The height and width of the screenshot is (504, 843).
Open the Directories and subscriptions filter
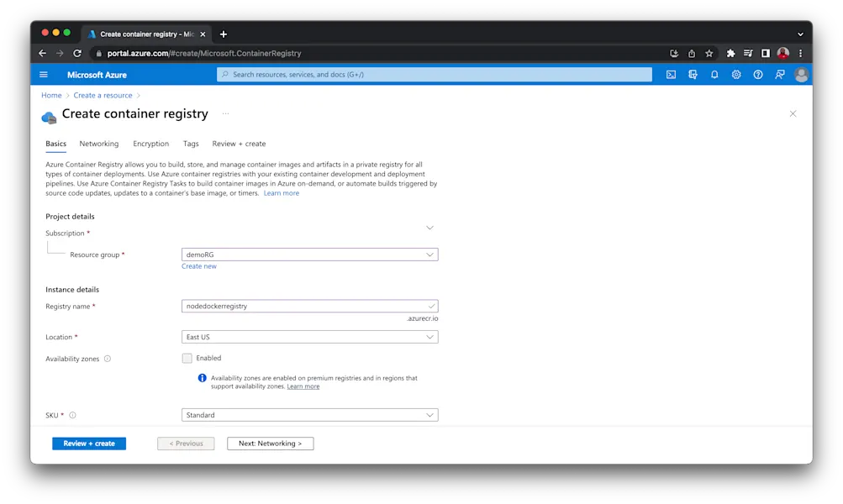pyautogui.click(x=693, y=74)
